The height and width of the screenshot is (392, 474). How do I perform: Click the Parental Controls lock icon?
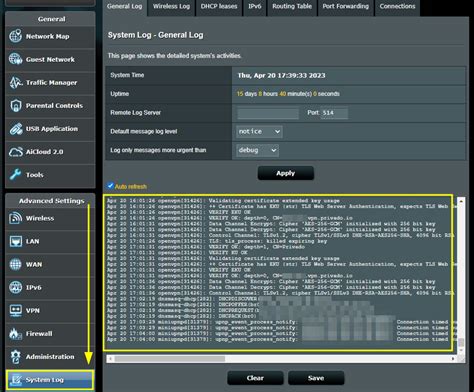pos(15,105)
